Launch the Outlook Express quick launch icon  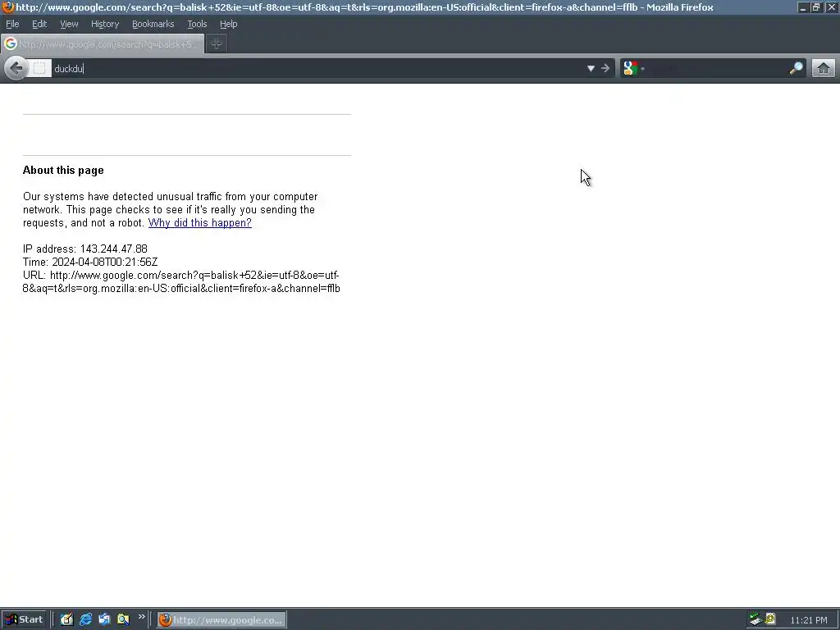(x=104, y=620)
